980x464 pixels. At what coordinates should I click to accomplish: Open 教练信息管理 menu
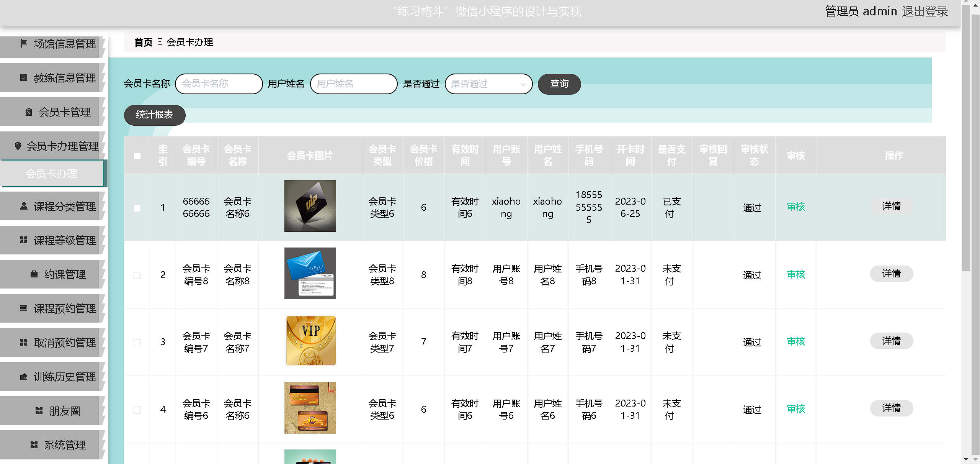(x=53, y=78)
